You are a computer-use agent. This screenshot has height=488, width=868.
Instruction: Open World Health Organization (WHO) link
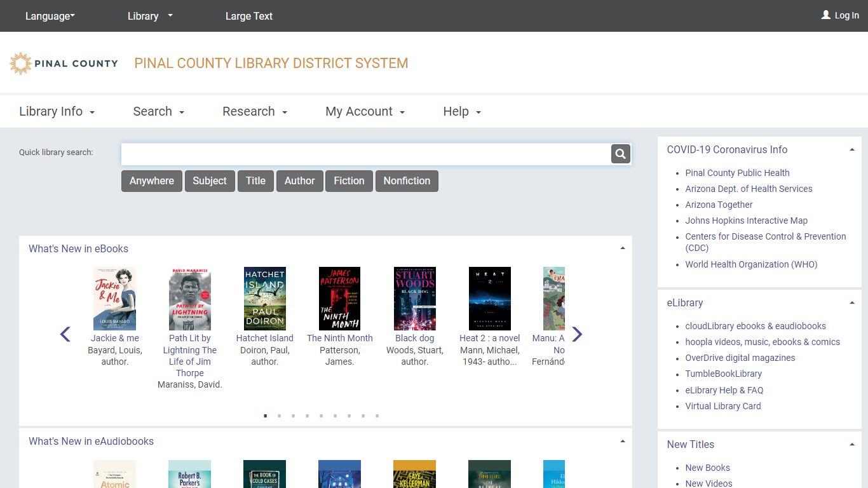point(751,264)
